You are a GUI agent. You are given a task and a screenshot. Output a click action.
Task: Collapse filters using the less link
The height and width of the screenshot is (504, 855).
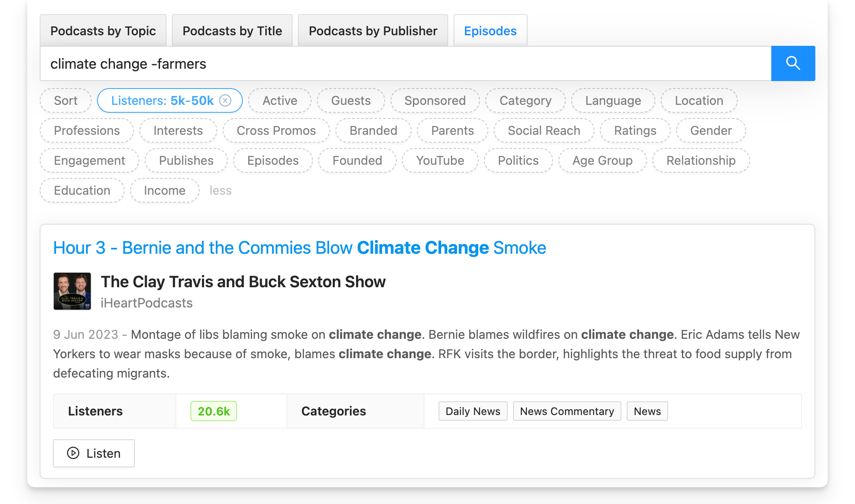(x=220, y=190)
